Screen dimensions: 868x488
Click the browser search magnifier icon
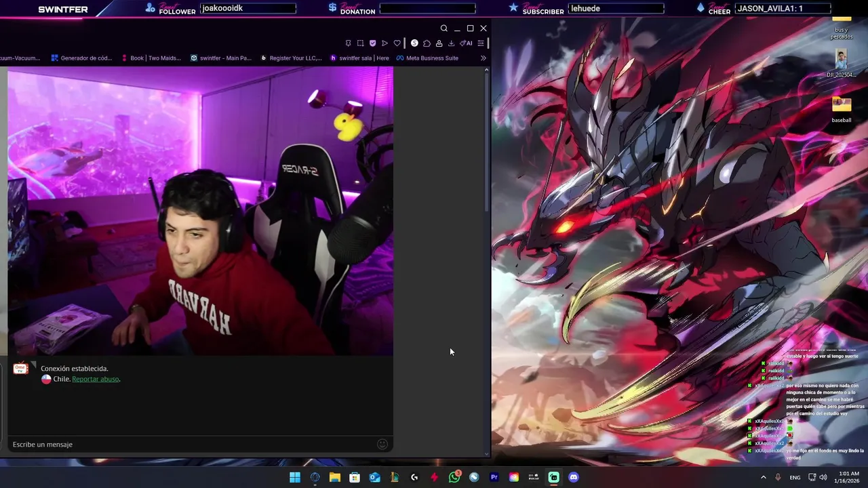click(444, 28)
